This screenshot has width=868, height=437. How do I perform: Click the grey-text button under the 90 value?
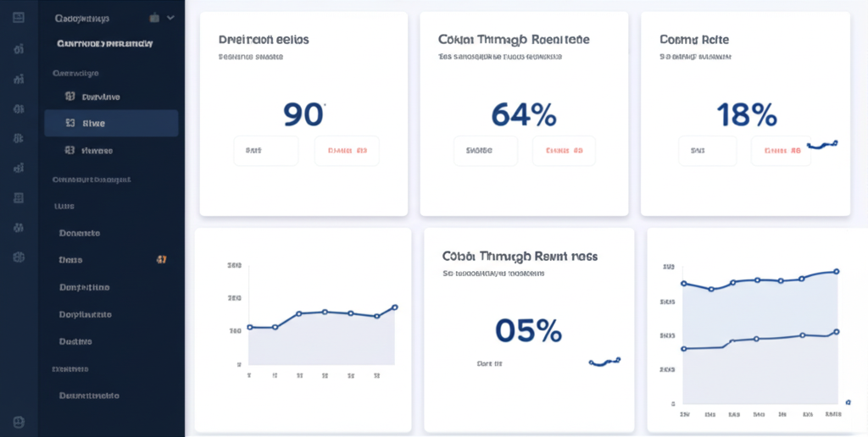(266, 151)
